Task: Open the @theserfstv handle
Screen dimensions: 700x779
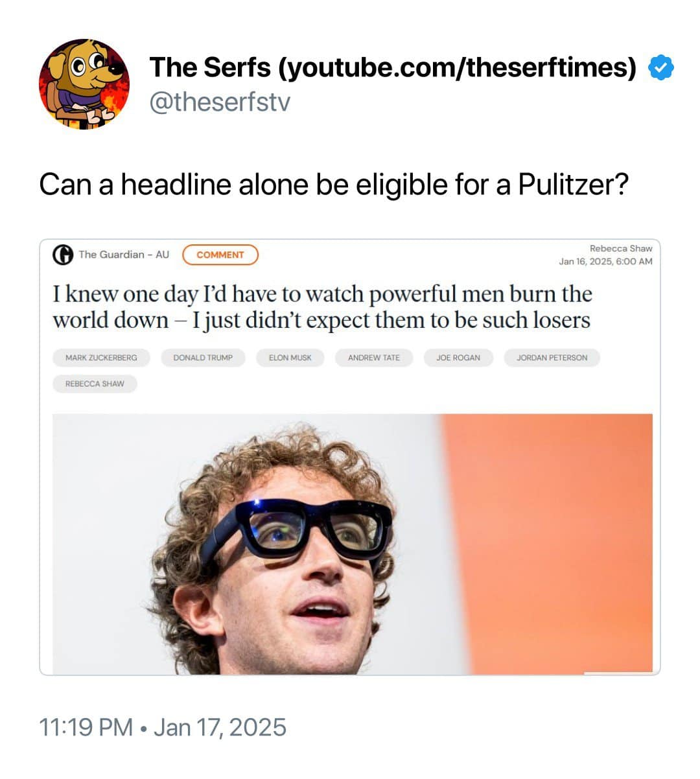Action: pos(220,102)
